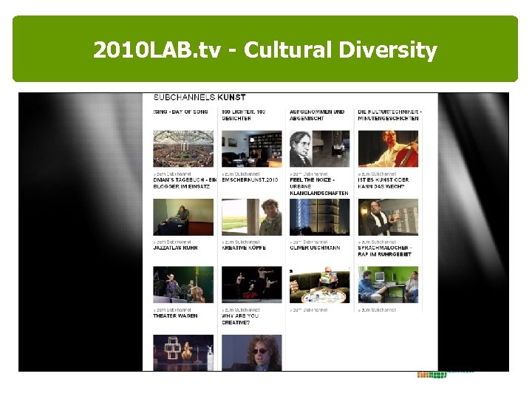This screenshot has width=532, height=399.
Task: Follow 'zum Subchannel' link below Emscherkunst thumbnail
Action: (241, 242)
